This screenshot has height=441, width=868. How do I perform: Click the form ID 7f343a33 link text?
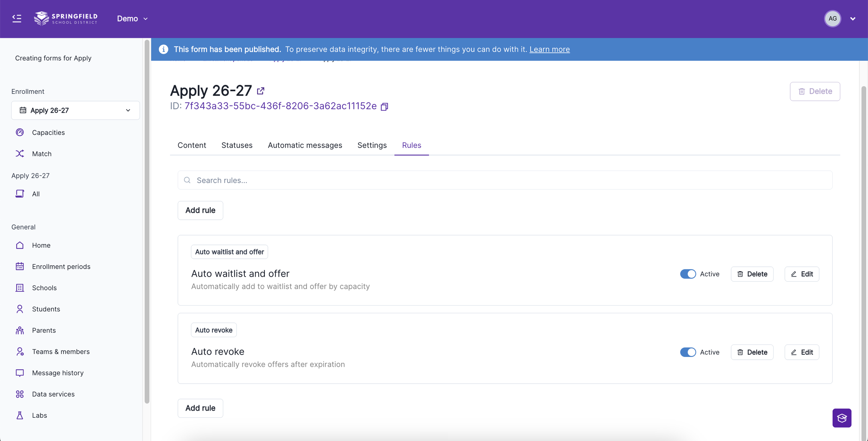tap(280, 106)
